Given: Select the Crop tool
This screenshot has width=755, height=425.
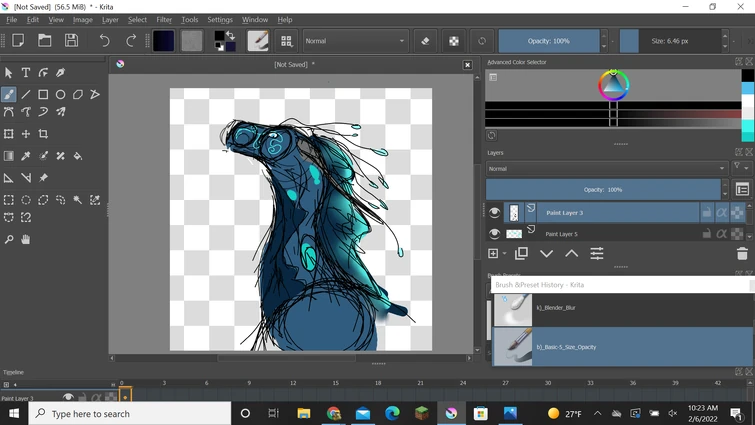Looking at the screenshot, I should click(x=43, y=134).
